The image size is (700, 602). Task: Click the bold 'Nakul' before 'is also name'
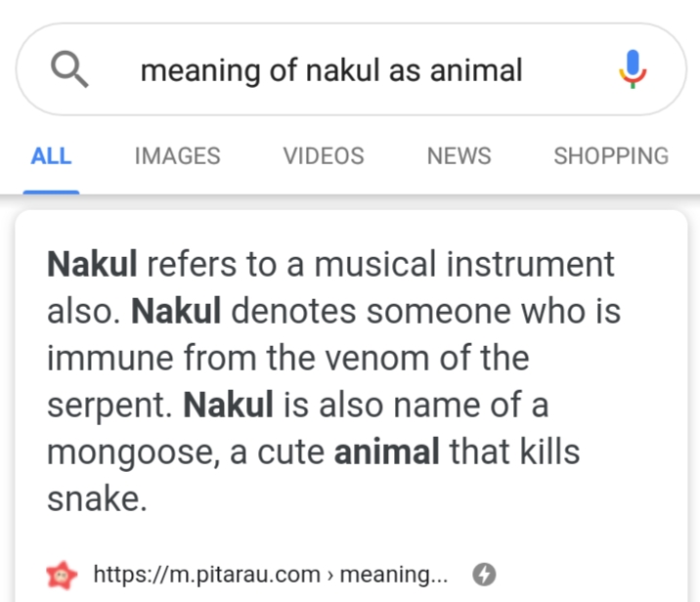pyautogui.click(x=231, y=406)
